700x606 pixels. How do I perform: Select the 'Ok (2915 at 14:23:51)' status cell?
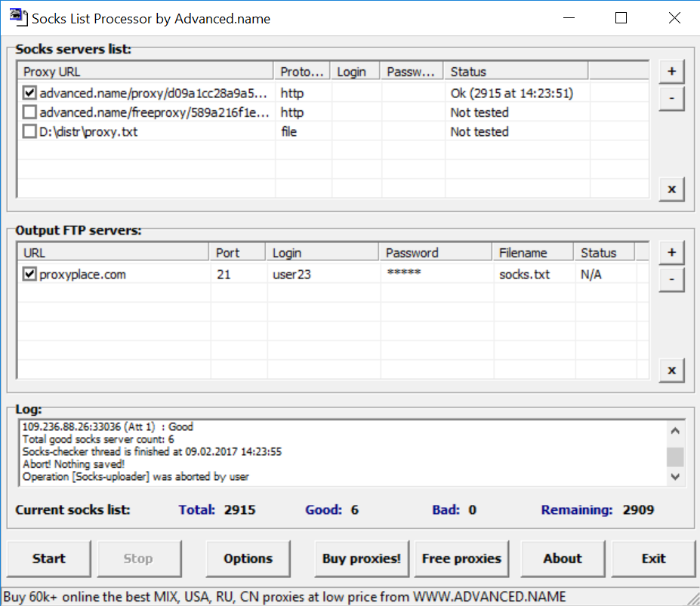tap(512, 94)
